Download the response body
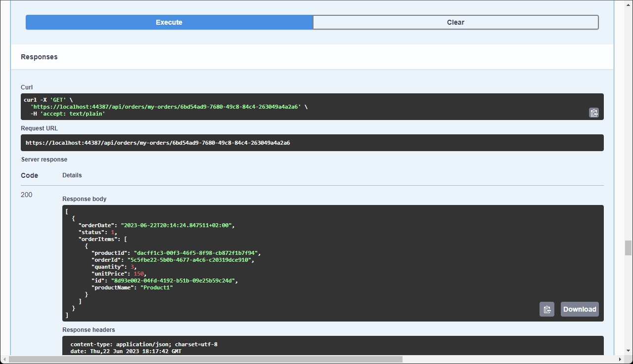The width and height of the screenshot is (633, 364). point(580,309)
